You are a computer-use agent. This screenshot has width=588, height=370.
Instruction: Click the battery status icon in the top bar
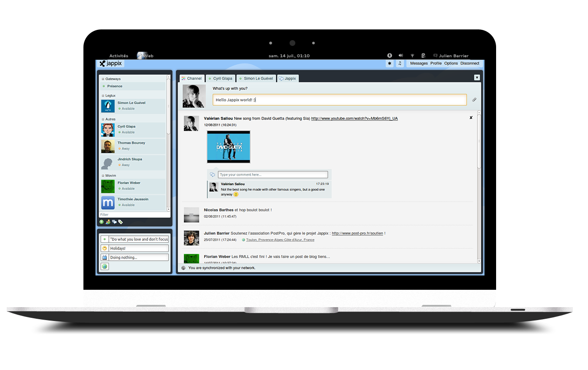point(423,56)
